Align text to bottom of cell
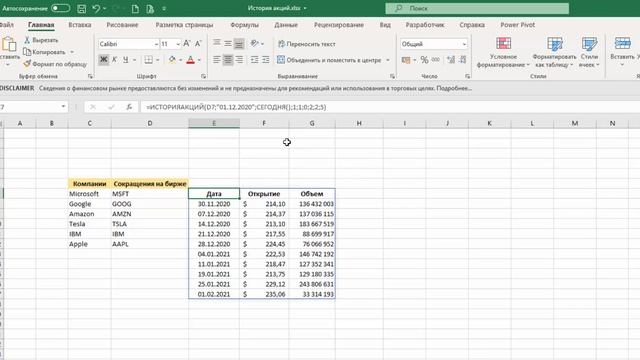The width and height of the screenshot is (640, 360). [x=239, y=43]
